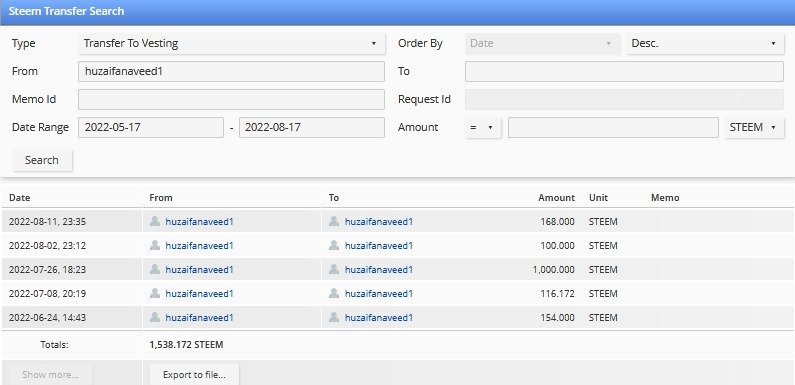Click the user icon beside 2022-08-02 From account
The image size is (795, 385).
(155, 245)
